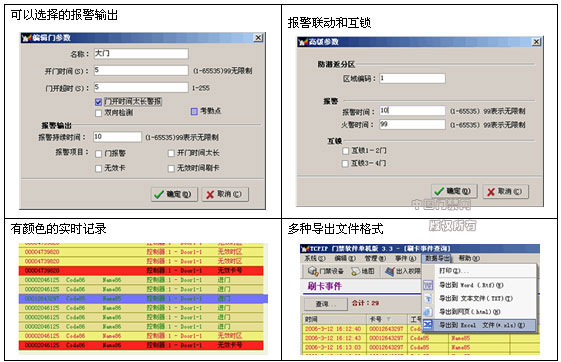Image resolution: width=561 pixels, height=362 pixels.
Task: Close the 编辑门参数 dialog
Action: tap(258, 38)
